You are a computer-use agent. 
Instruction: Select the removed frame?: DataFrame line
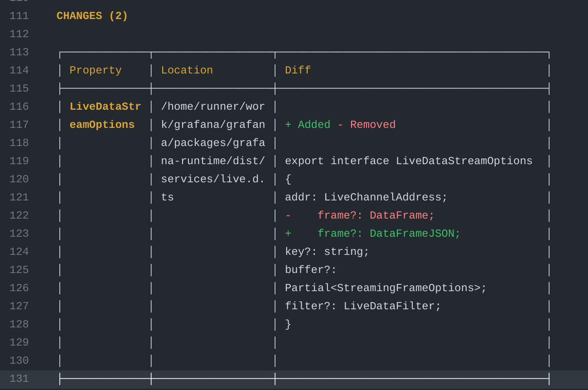point(360,215)
